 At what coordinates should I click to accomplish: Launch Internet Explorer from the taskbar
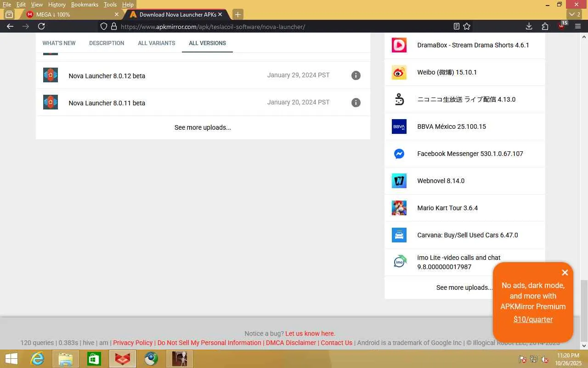tap(37, 359)
